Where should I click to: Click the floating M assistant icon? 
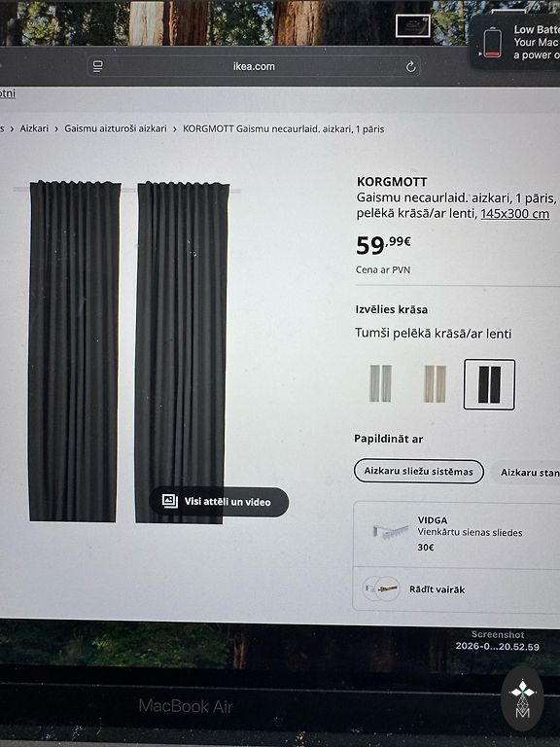coord(522,698)
